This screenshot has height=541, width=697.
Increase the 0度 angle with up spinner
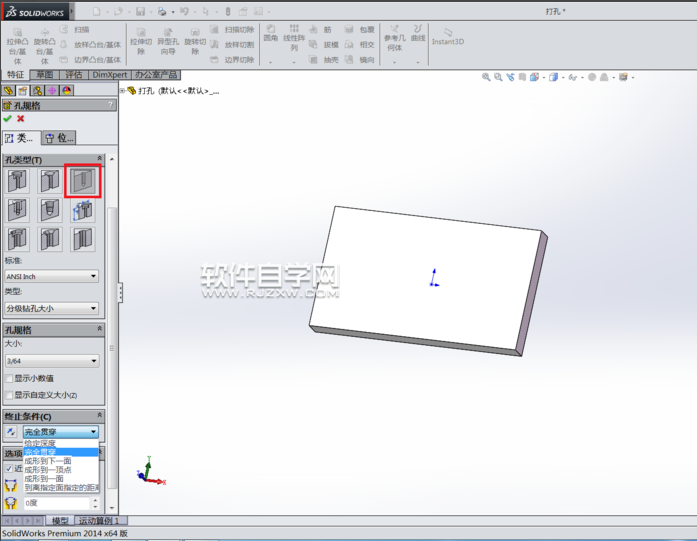[95, 500]
